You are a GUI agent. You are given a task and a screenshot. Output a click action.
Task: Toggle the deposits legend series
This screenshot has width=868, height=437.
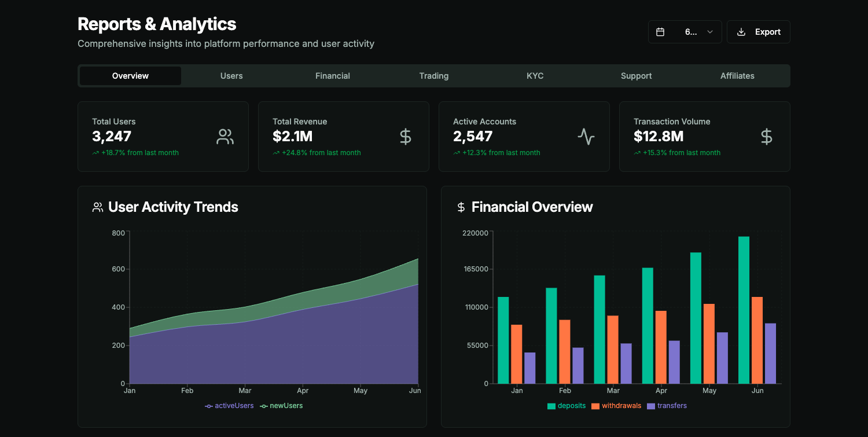567,406
